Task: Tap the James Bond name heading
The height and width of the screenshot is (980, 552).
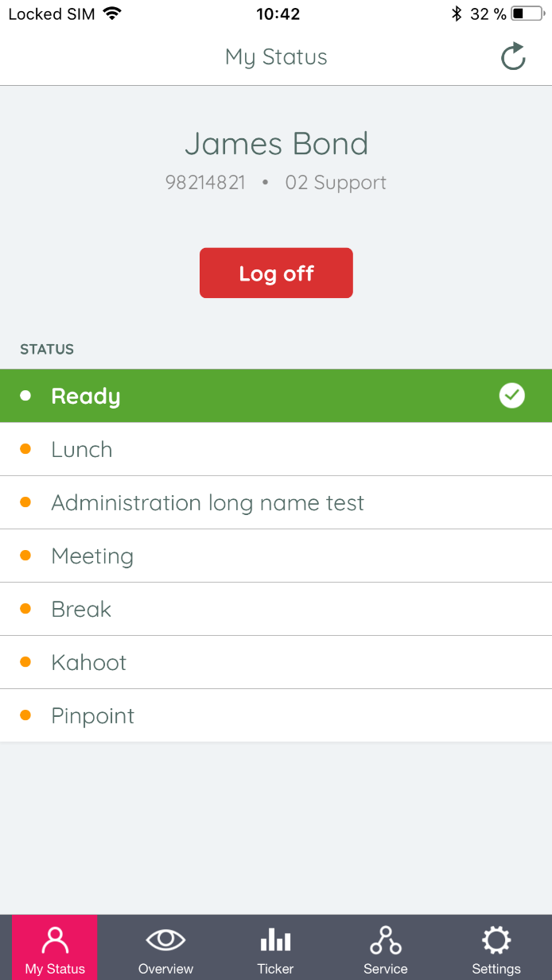Action: (x=276, y=144)
